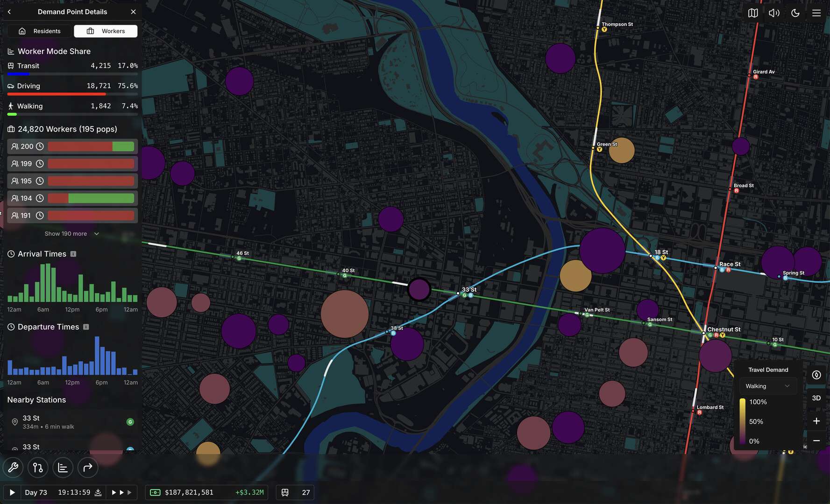Open the 33 St nearby station entry
The width and height of the screenshot is (830, 504).
point(72,422)
